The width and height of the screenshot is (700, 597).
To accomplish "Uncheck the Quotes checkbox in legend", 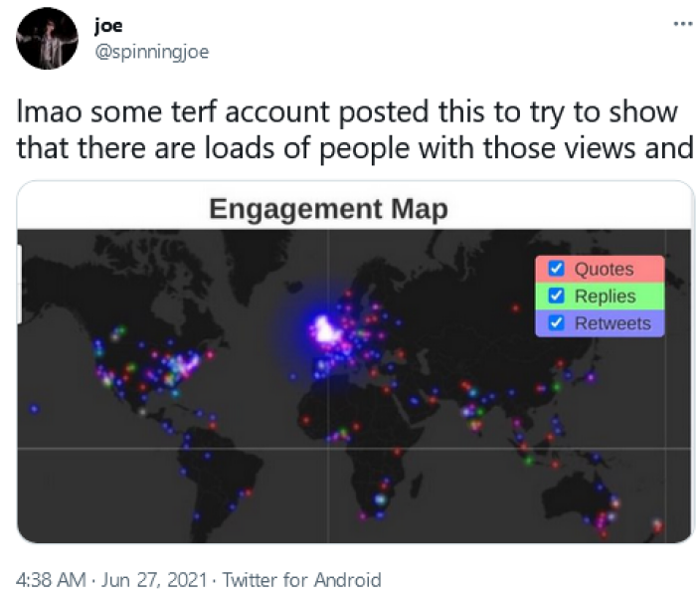I will click(557, 269).
